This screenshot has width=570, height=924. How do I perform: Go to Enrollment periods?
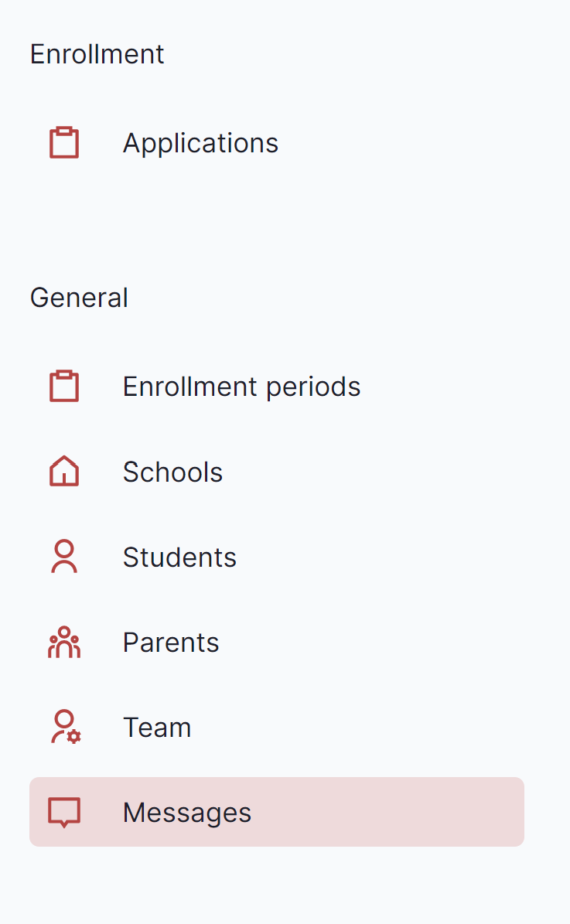(x=241, y=387)
